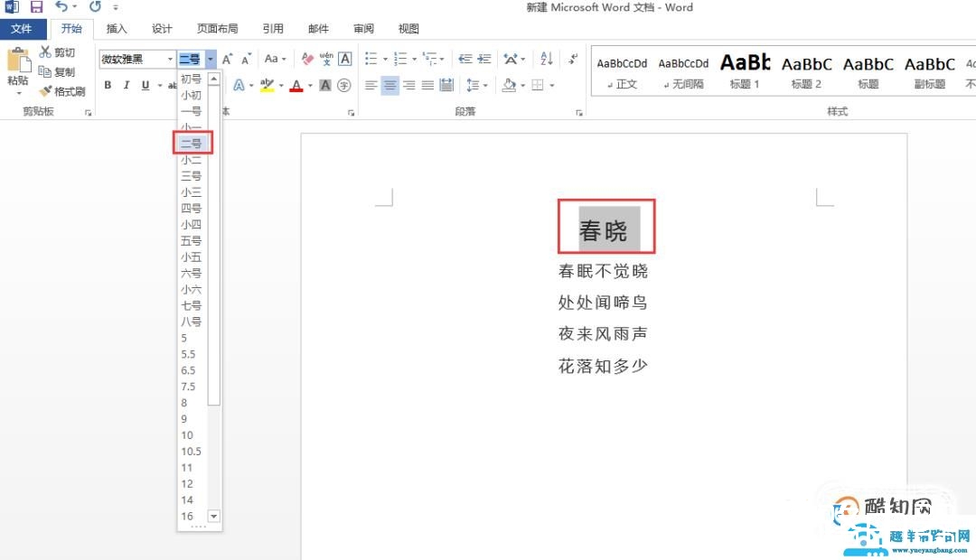Open the numbered list dropdown arrow
This screenshot has width=976, height=560.
coord(415,59)
